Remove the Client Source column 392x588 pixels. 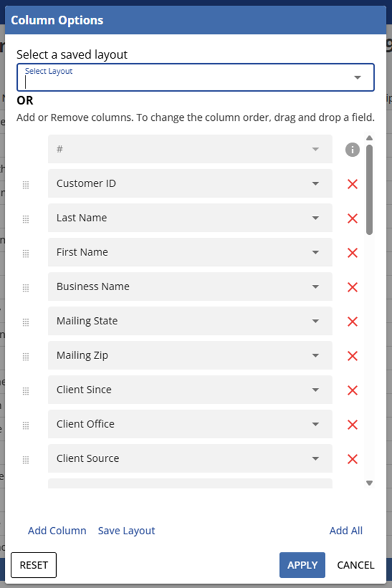(352, 459)
